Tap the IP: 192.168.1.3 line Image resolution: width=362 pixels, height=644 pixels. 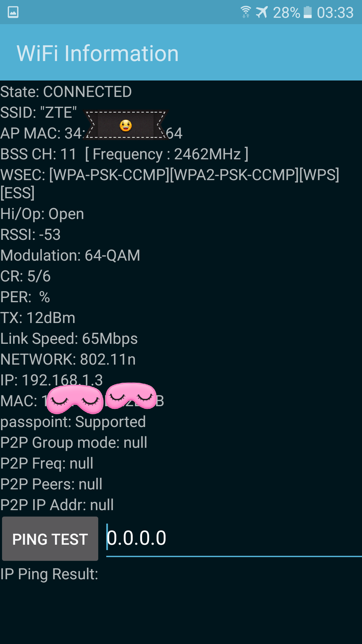[x=52, y=380]
